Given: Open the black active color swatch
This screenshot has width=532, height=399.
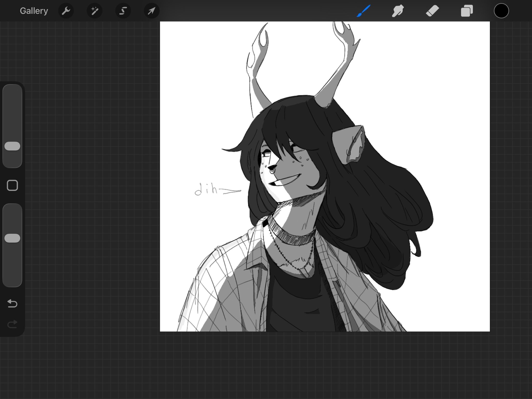Looking at the screenshot, I should point(501,11).
